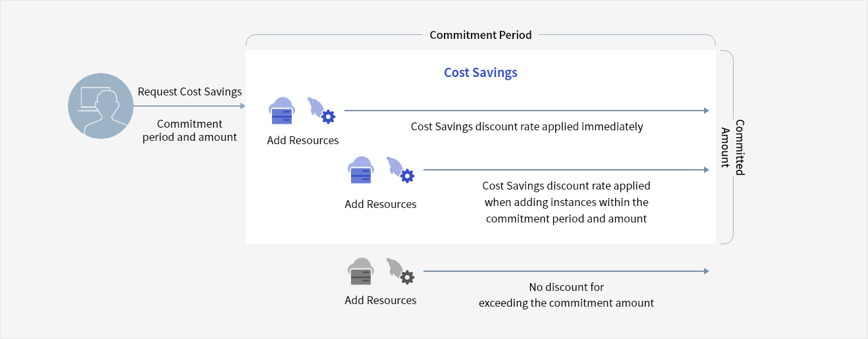Click "Cost Savings discount rate applied immediately" text

click(527, 126)
